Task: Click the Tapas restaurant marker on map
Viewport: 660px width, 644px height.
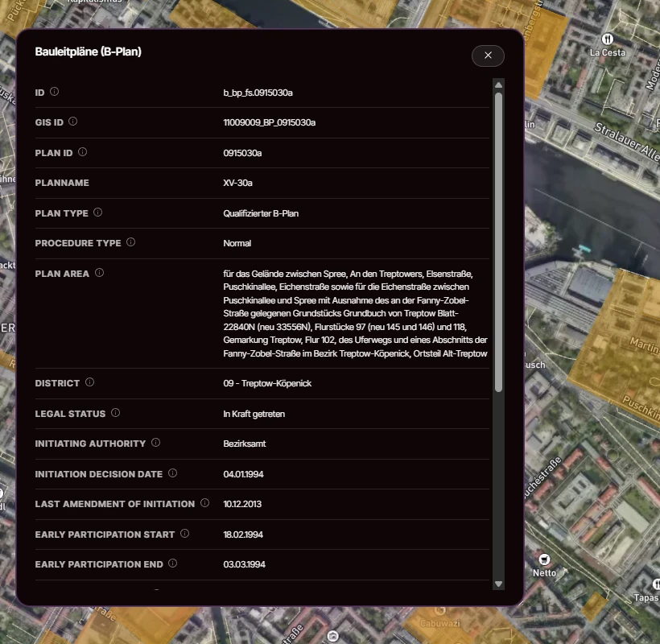Action: tap(656, 584)
